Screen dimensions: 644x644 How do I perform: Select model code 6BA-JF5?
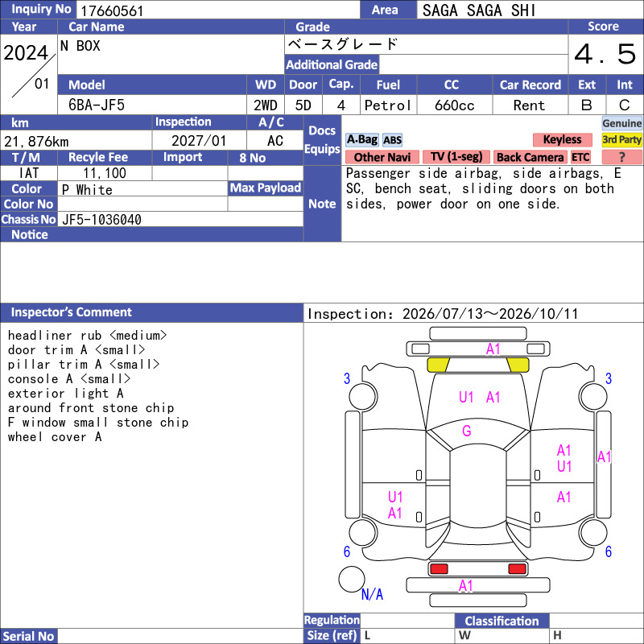coord(97,105)
